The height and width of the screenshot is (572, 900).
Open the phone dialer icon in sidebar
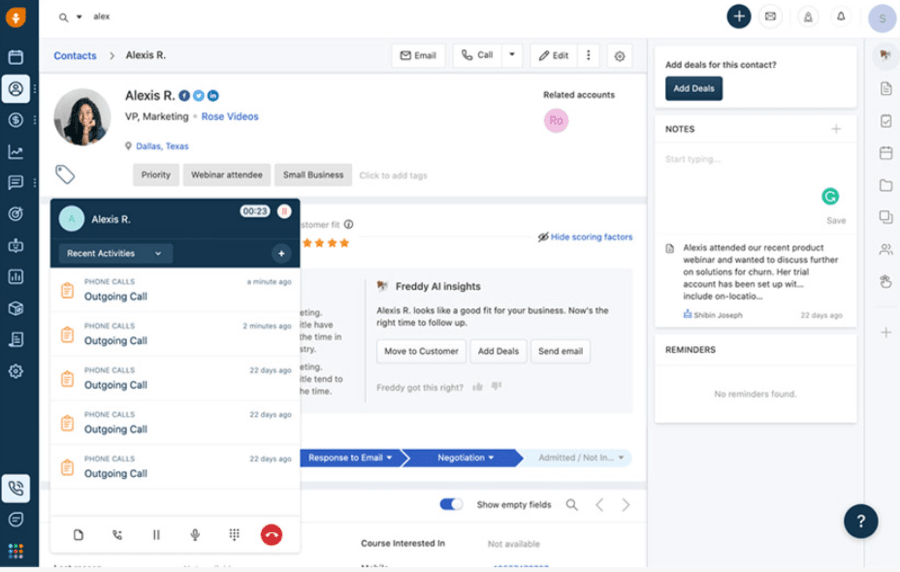tap(16, 488)
